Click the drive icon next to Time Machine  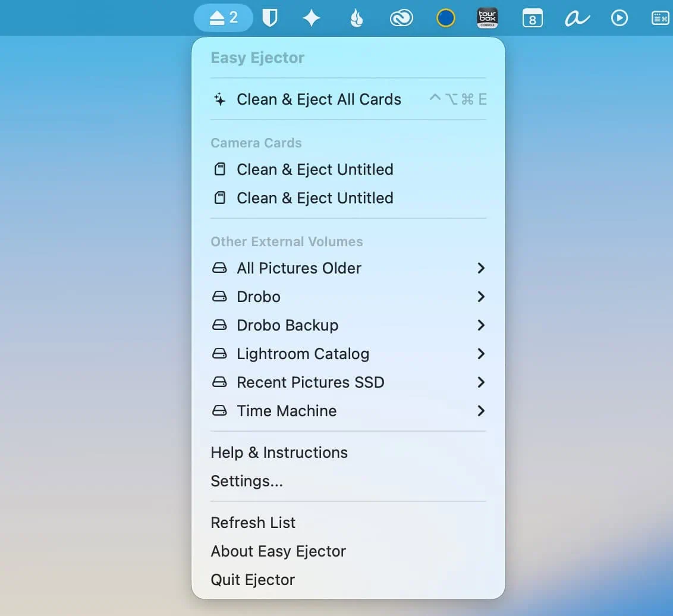tap(219, 411)
